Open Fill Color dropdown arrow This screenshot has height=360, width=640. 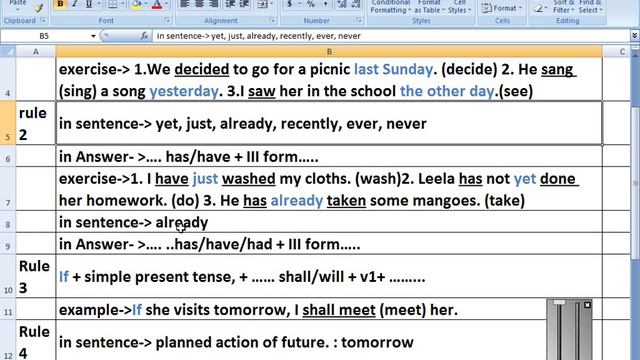[x=146, y=4]
